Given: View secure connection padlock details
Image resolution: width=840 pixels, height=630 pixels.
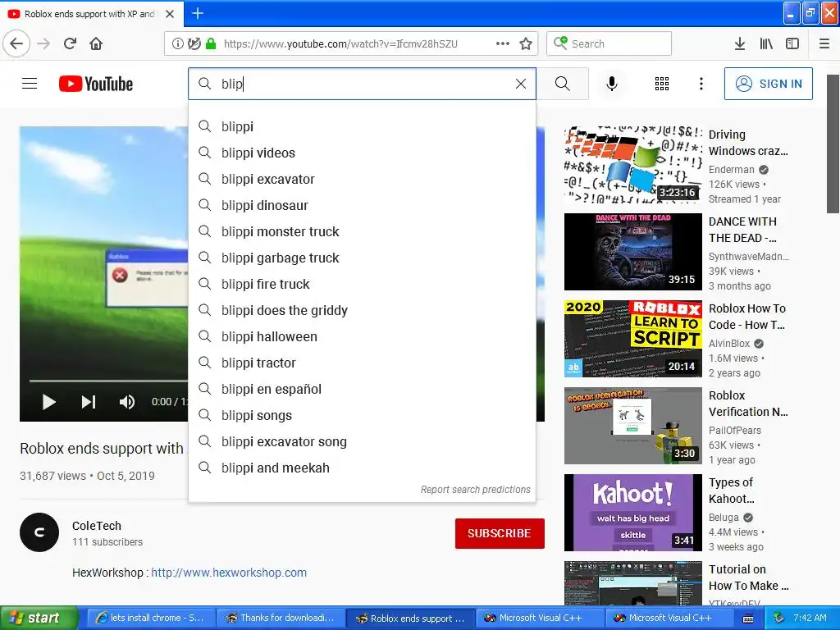Looking at the screenshot, I should tap(211, 44).
